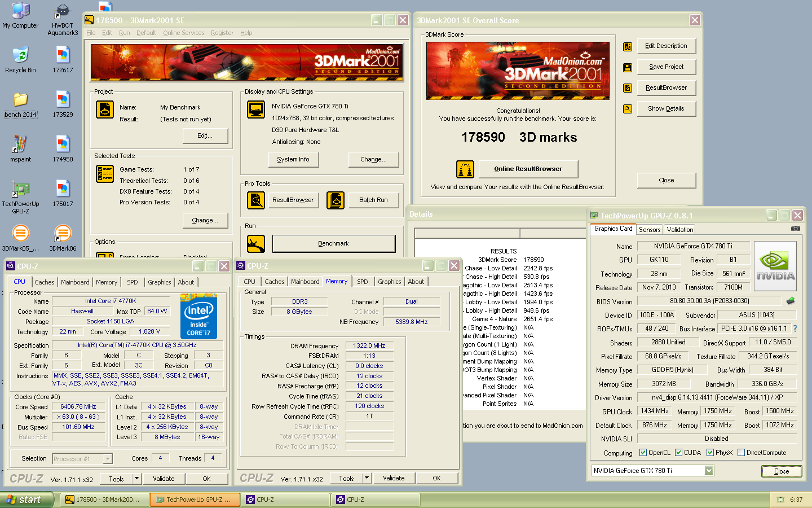Viewport: 812px width, 508px height.
Task: Click the Batch Run icon in Pro Tools
Action: (336, 200)
